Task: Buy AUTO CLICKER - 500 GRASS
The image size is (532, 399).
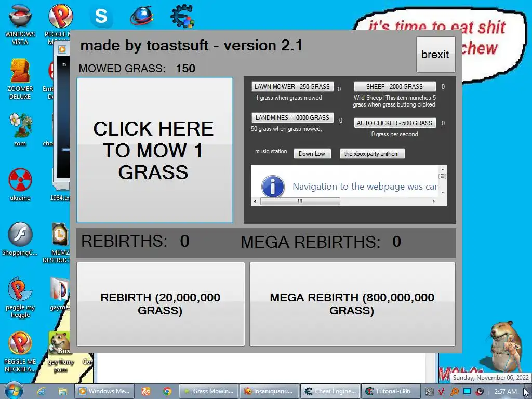Action: pos(395,123)
